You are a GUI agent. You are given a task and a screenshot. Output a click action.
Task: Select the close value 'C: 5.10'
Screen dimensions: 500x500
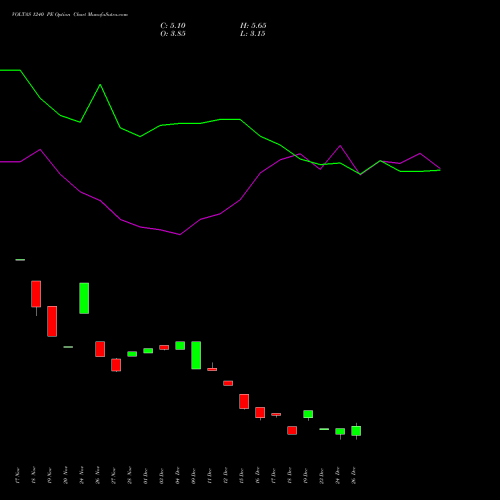tap(173, 26)
